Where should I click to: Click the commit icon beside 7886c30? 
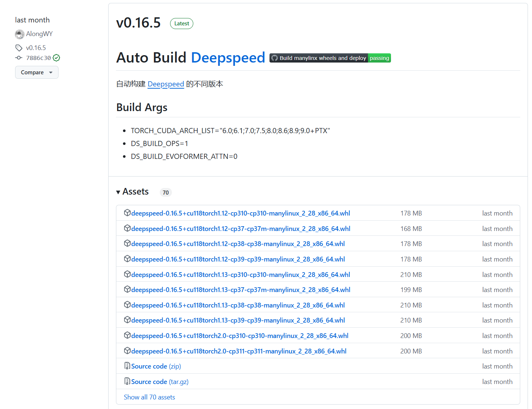pyautogui.click(x=19, y=58)
